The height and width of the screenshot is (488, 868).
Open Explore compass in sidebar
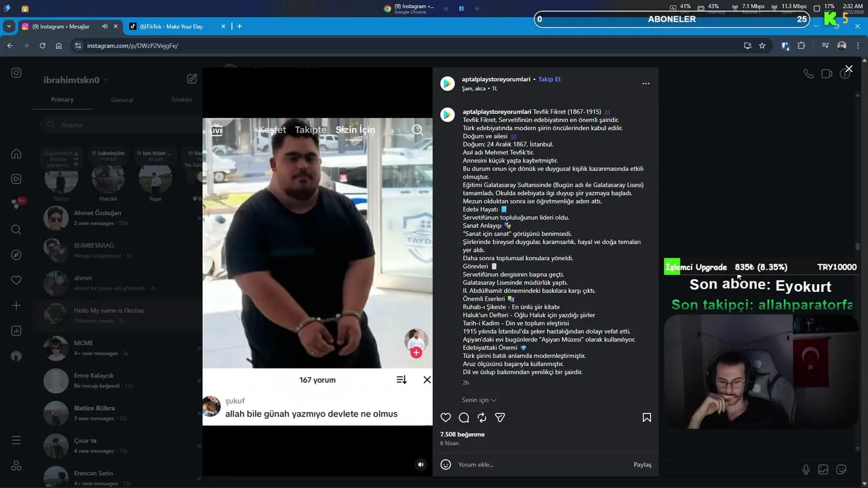[16, 255]
